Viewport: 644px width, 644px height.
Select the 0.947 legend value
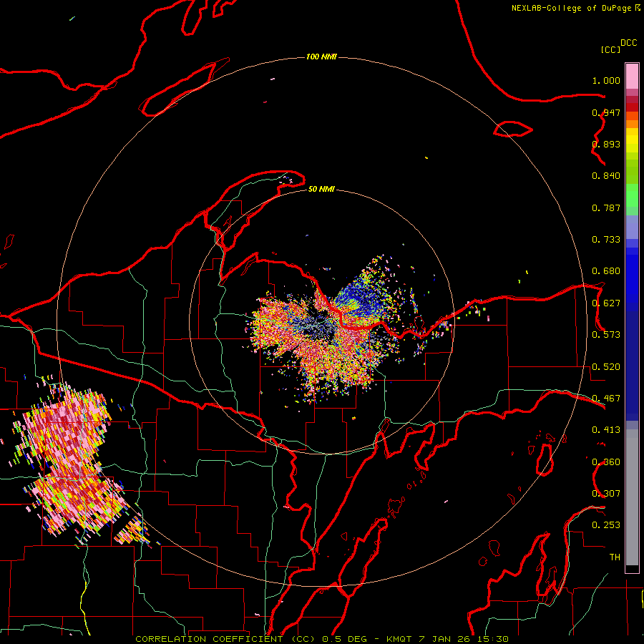pos(606,112)
